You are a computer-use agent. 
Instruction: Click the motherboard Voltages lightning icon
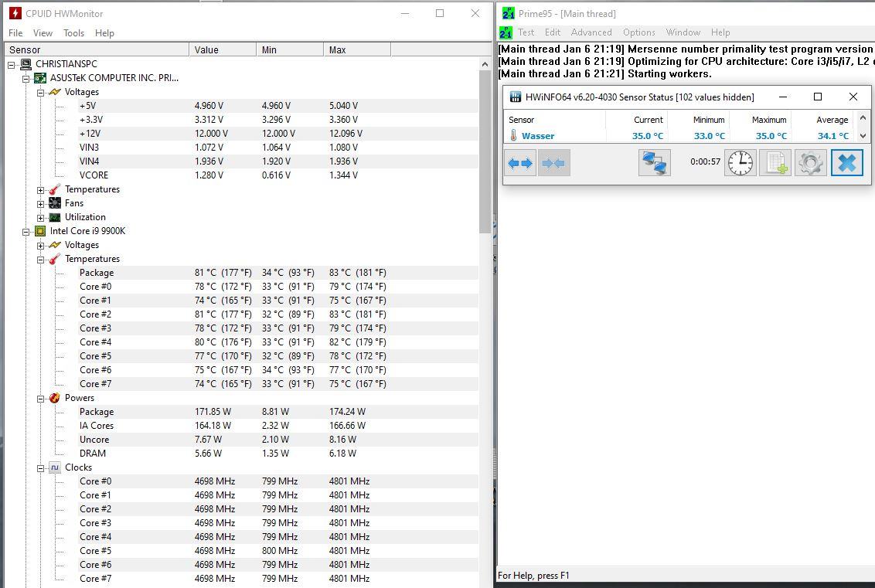pyautogui.click(x=54, y=92)
